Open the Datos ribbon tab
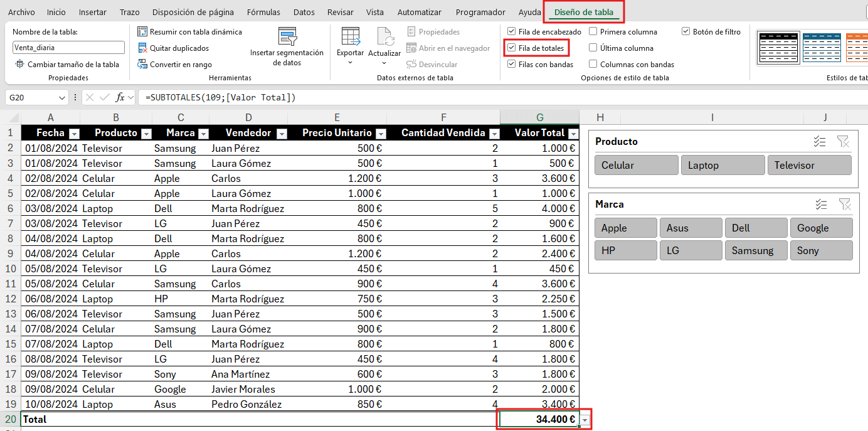Screen dimensions: 868x431 point(304,12)
